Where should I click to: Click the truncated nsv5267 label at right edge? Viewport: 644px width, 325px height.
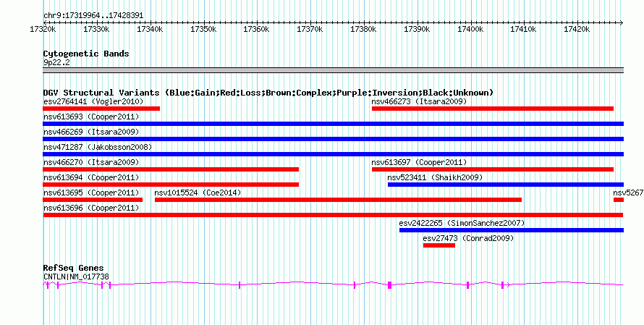tap(628, 193)
